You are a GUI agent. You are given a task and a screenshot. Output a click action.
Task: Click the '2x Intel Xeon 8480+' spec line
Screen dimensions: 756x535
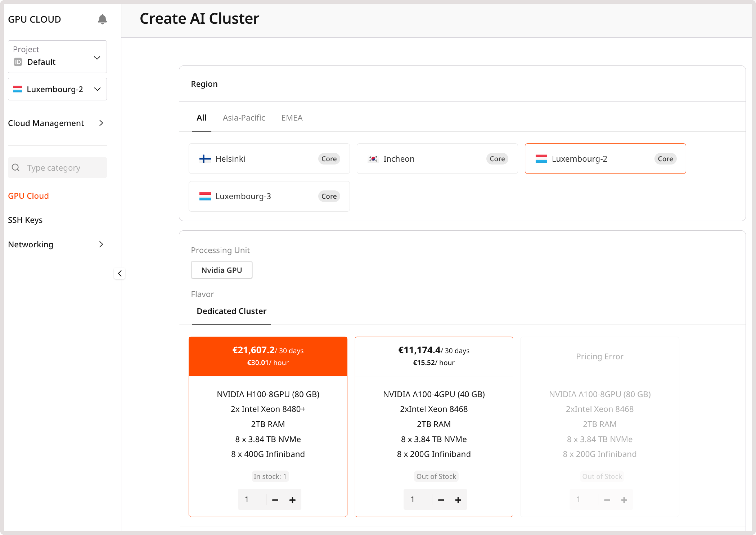(268, 409)
